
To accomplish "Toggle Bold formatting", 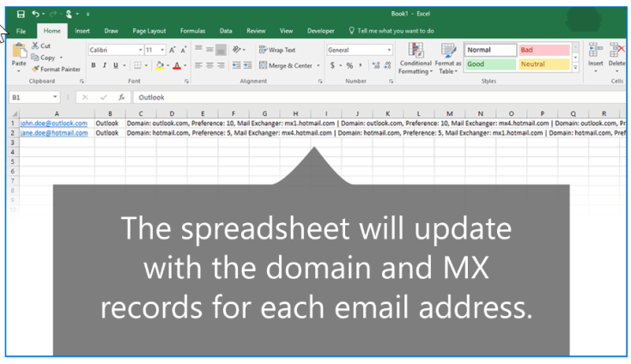I will 94,65.
